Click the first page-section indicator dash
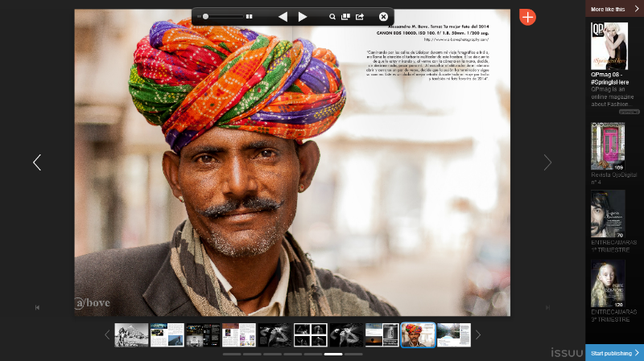The image size is (644, 361). pos(232,354)
